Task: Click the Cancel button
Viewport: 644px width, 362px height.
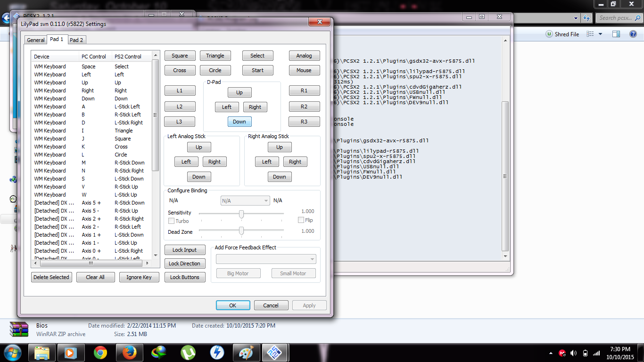Action: pos(271,305)
